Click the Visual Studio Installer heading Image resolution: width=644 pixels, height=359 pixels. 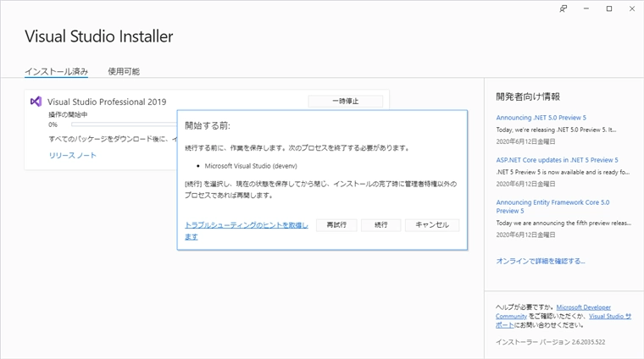pyautogui.click(x=99, y=36)
